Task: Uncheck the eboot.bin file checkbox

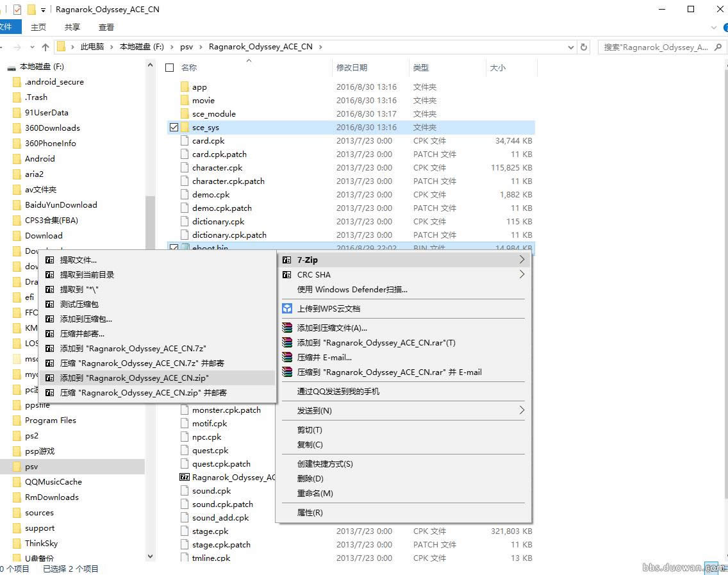Action: click(174, 248)
